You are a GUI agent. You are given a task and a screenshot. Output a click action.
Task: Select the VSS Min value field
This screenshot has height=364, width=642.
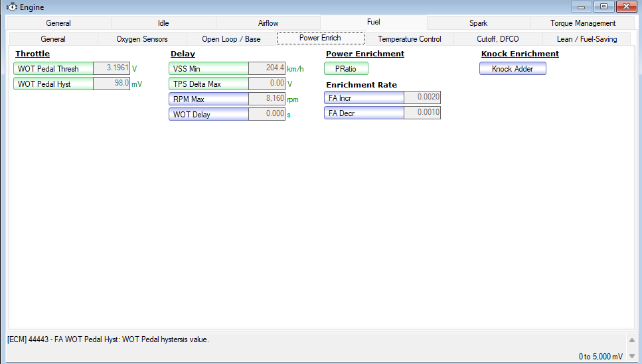pos(267,68)
